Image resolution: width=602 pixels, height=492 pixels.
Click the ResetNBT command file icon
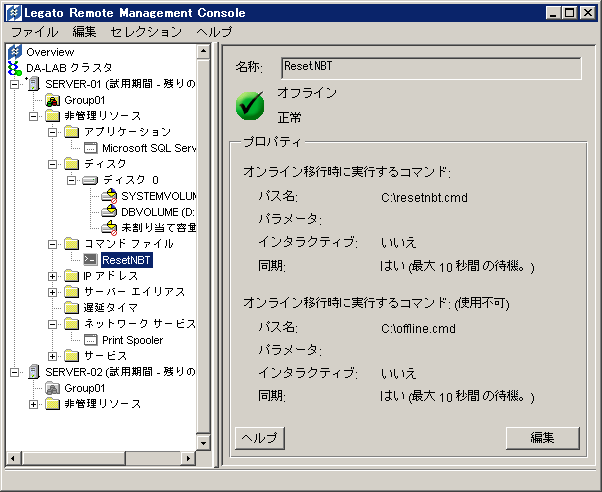tap(91, 260)
